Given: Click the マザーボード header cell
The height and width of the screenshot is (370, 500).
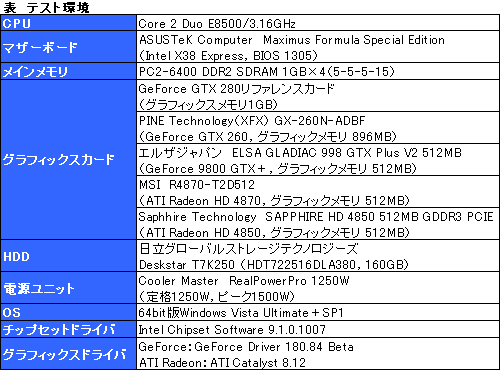Looking at the screenshot, I should click(69, 47).
